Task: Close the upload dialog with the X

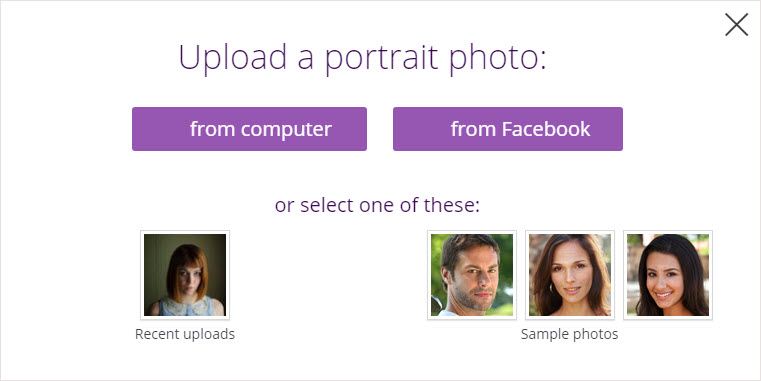Action: (x=736, y=24)
